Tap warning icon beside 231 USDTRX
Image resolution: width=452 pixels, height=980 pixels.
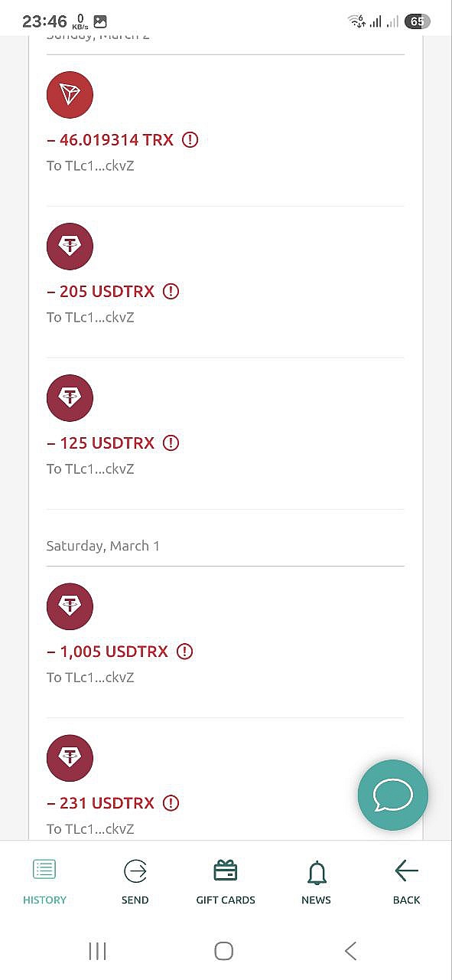pos(171,803)
